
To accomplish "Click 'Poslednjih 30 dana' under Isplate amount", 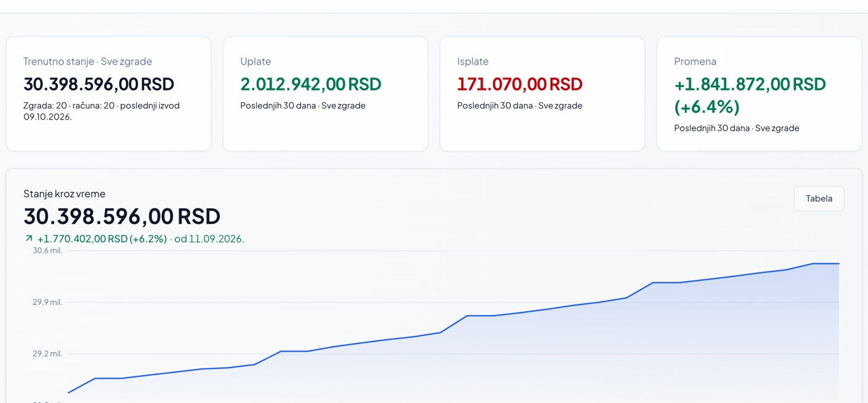I will 495,105.
